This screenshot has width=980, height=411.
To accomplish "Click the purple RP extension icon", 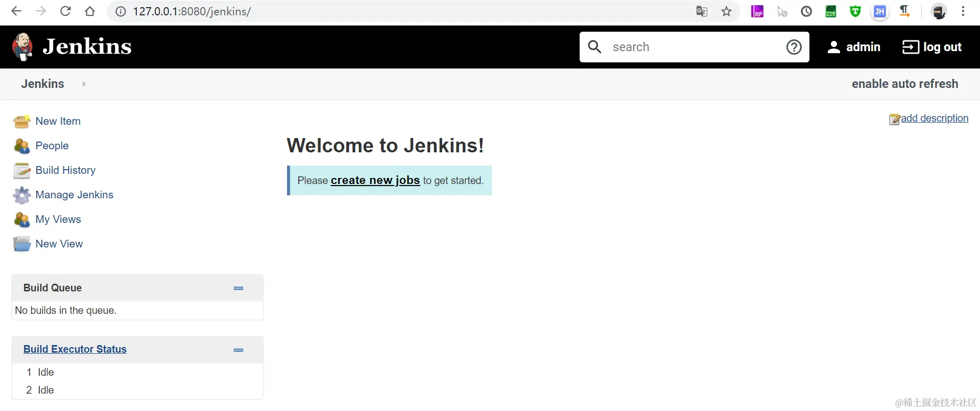I will (757, 11).
